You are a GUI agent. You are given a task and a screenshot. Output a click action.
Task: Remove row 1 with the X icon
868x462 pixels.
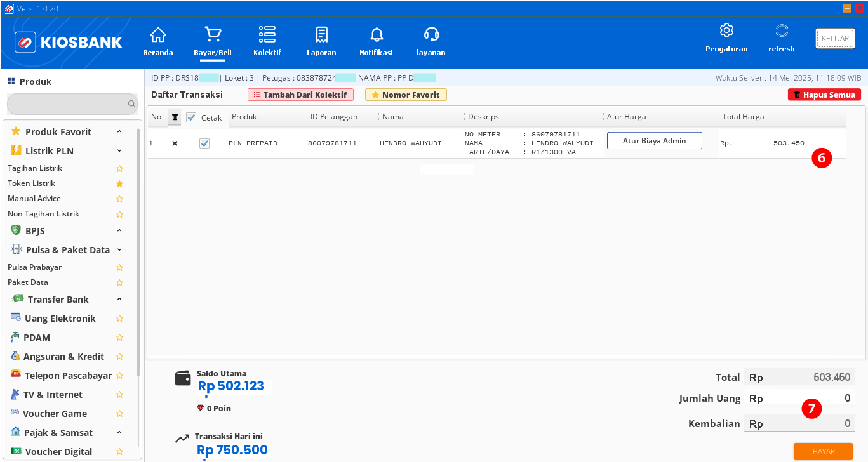click(x=175, y=143)
